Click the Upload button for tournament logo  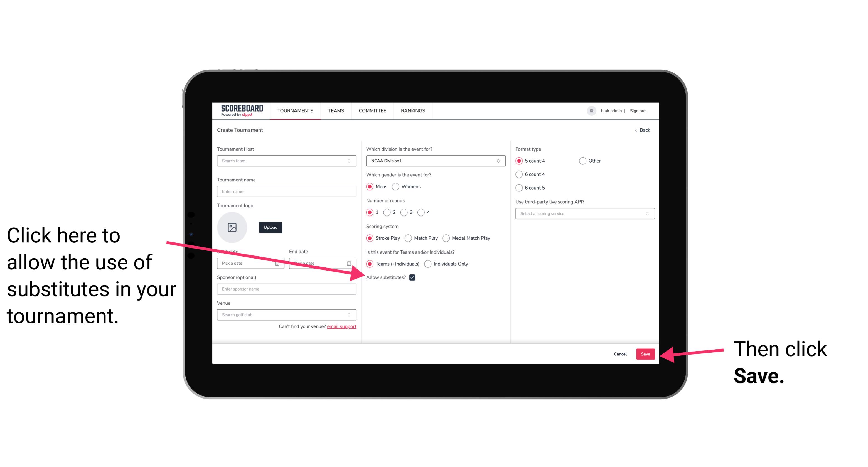point(269,227)
